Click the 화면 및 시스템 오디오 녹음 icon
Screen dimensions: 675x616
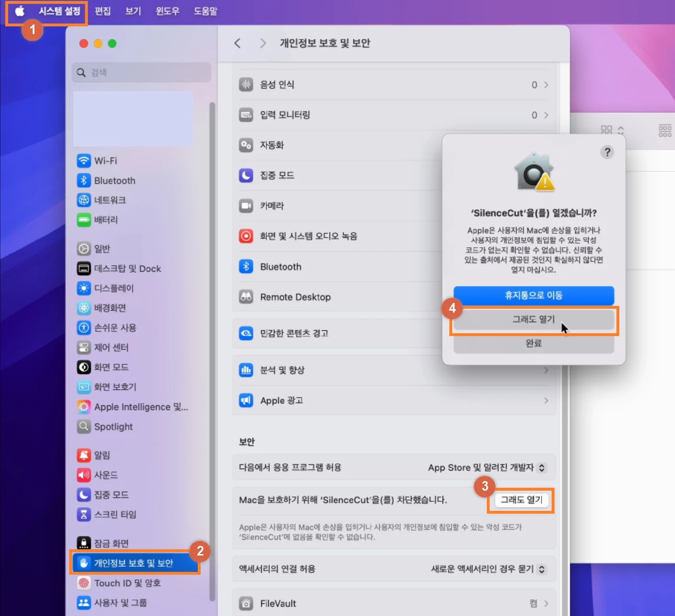[246, 236]
